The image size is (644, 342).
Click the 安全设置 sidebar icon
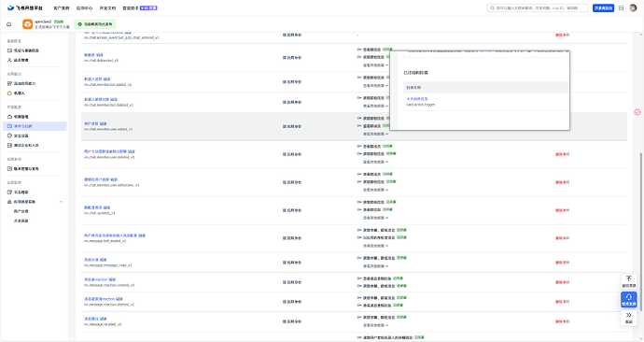(x=10, y=135)
